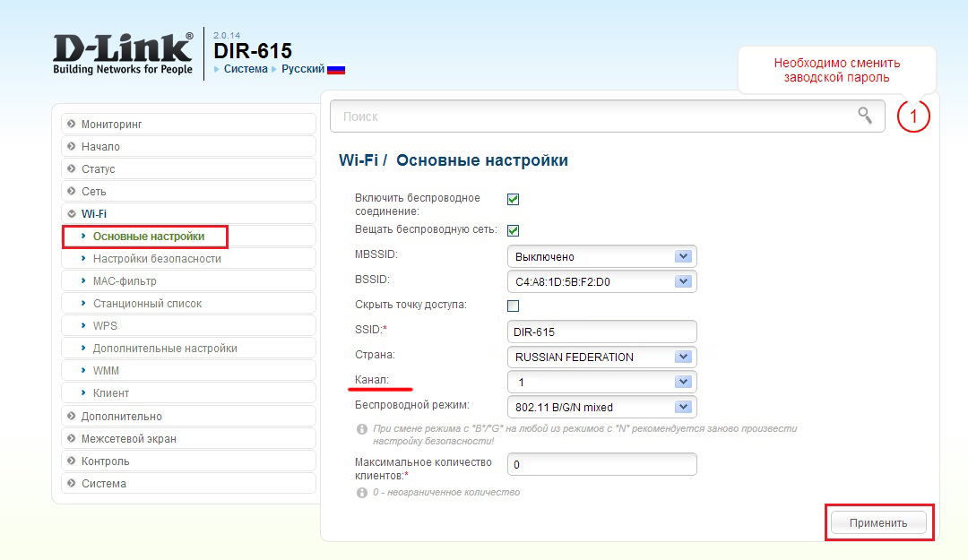The height and width of the screenshot is (560, 968).
Task: Open WPS submenu item
Action: click(x=188, y=325)
